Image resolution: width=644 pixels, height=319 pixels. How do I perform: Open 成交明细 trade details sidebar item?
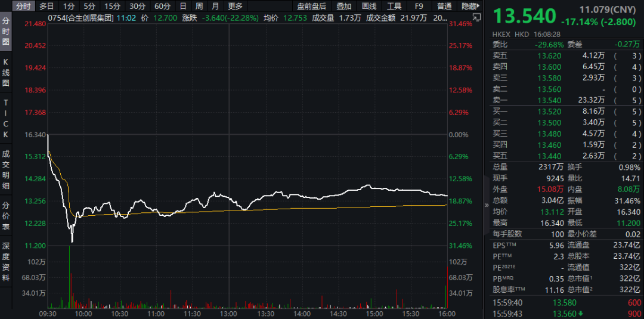(6, 170)
